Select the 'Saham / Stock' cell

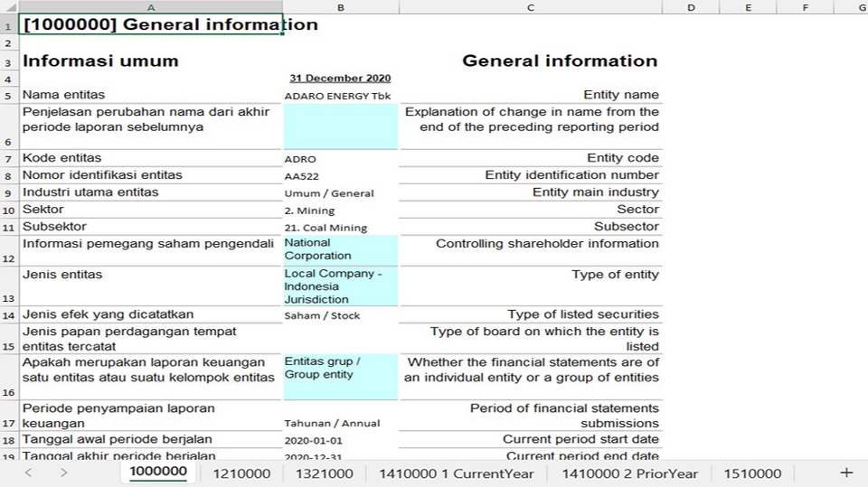341,315
